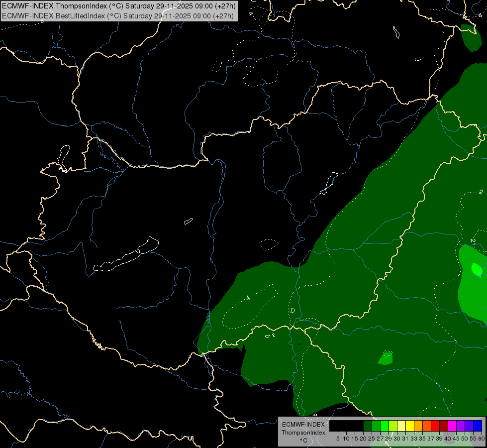Select the violet 50–55 legend swatch

click(x=469, y=426)
